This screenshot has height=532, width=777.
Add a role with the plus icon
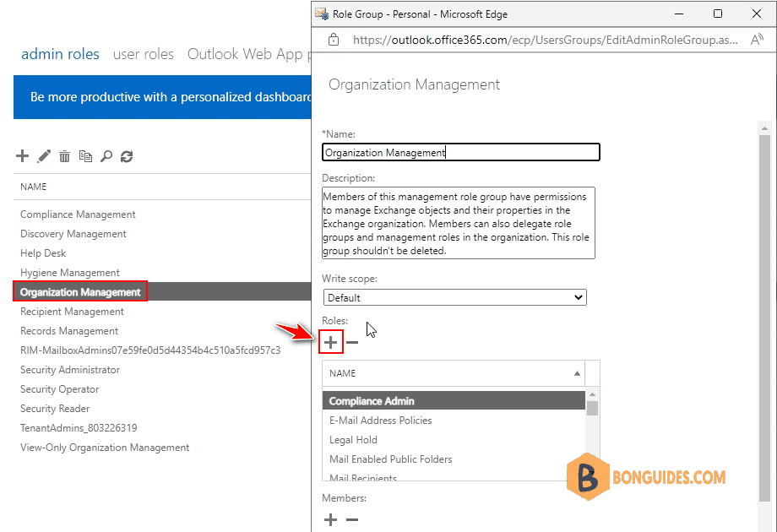(331, 342)
